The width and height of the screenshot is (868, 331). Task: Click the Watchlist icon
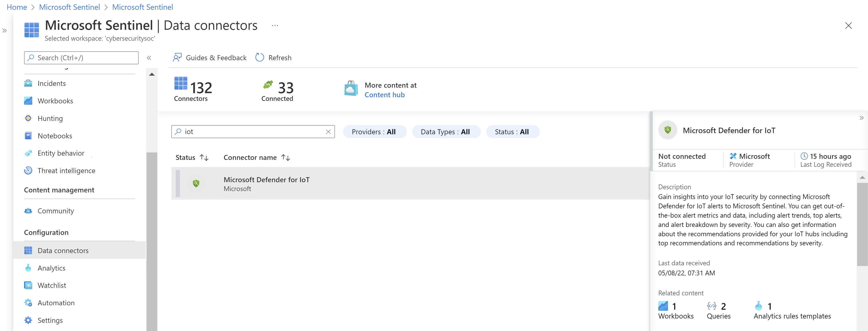pyautogui.click(x=28, y=285)
